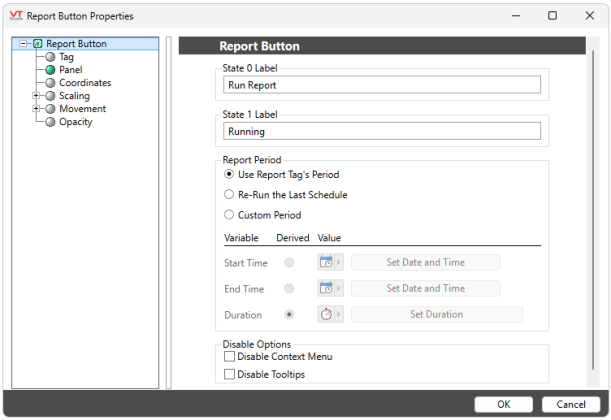
Task: Click Start Time Set Date and Time button
Action: (426, 262)
